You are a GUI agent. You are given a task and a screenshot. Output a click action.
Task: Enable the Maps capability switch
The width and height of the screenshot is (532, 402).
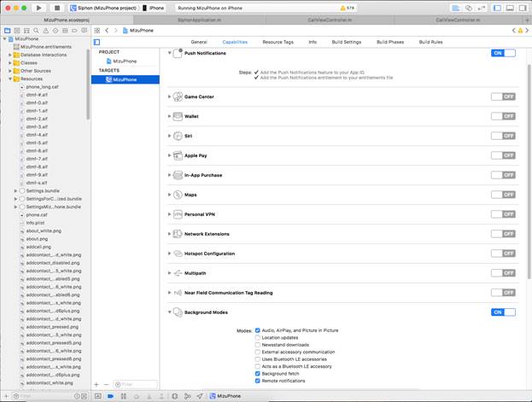click(x=503, y=195)
